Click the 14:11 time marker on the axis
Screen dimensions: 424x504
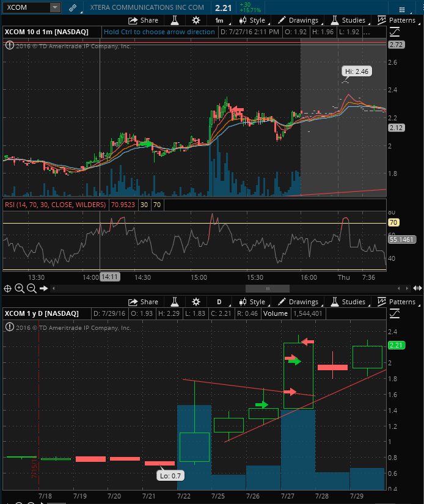coord(110,277)
